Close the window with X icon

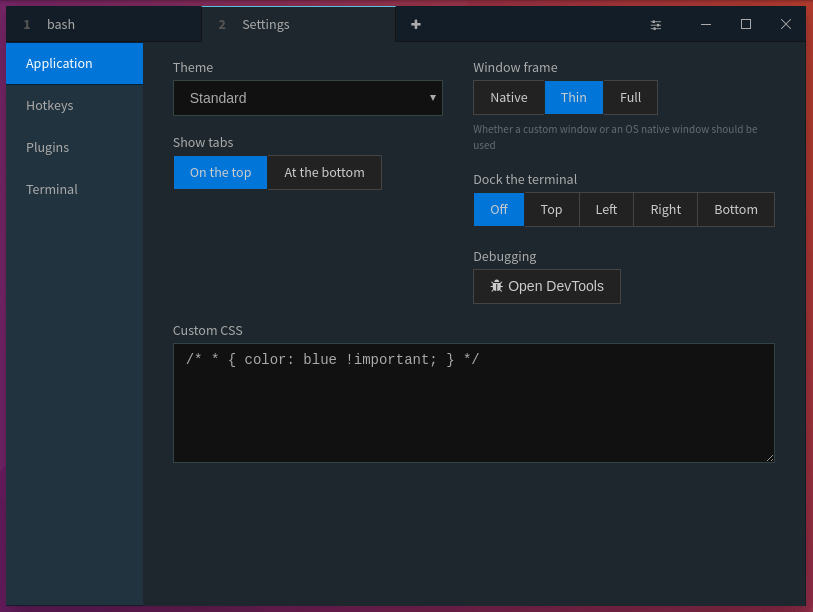(x=786, y=24)
